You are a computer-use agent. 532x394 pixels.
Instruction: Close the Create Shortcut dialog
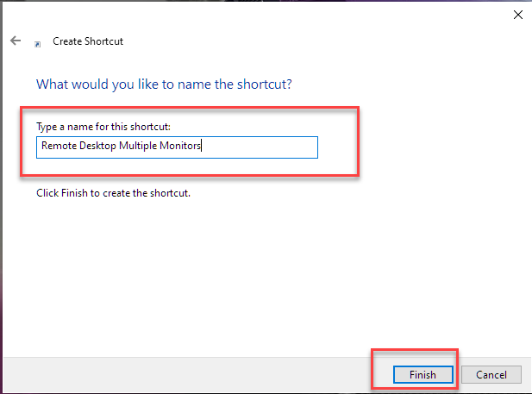coord(517,15)
